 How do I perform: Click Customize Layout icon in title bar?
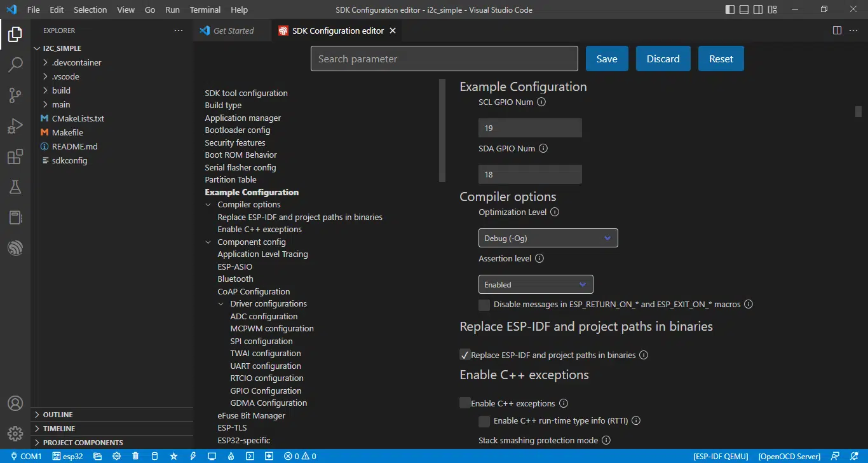pos(772,10)
